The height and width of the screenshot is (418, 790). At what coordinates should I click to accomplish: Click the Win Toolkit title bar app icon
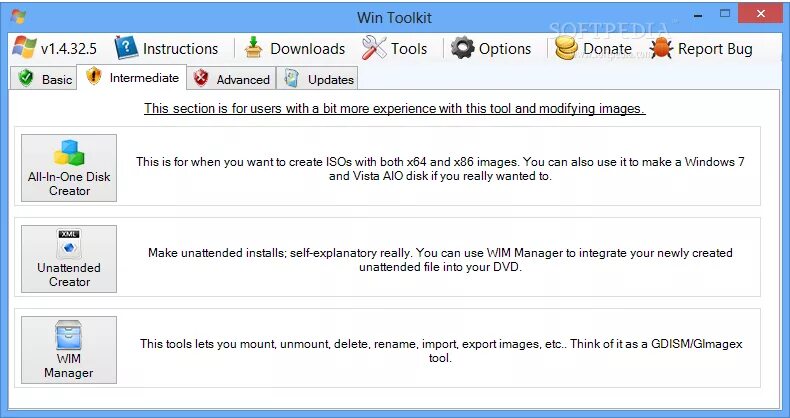(18, 17)
